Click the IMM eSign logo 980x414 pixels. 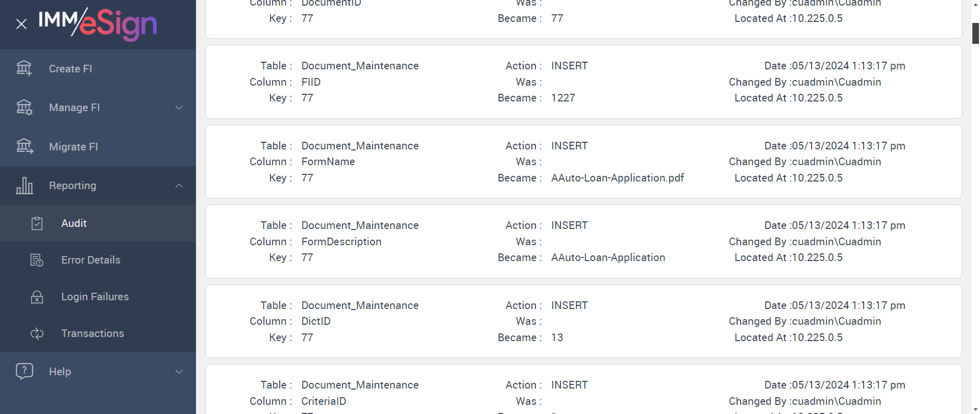click(x=98, y=23)
